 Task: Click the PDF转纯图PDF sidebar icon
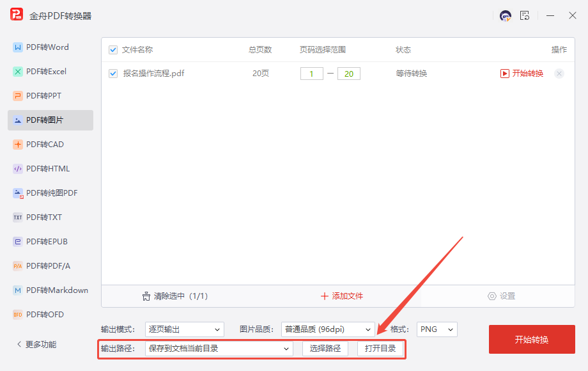click(18, 193)
